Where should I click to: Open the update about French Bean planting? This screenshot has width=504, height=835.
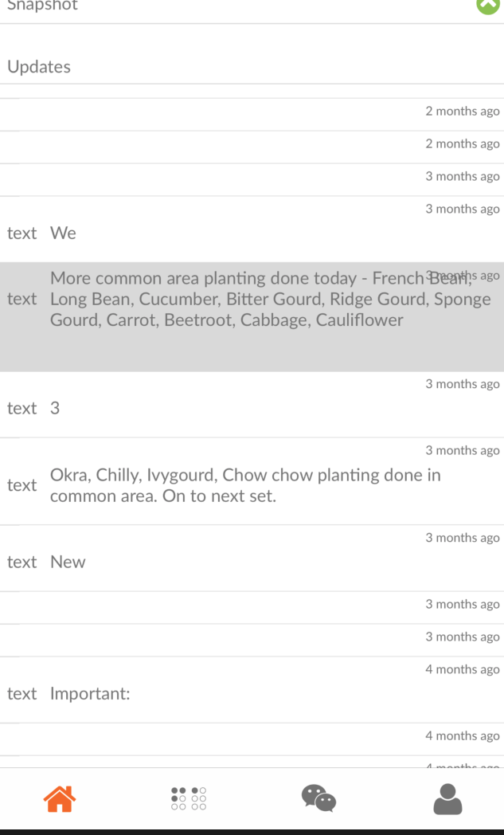click(252, 299)
